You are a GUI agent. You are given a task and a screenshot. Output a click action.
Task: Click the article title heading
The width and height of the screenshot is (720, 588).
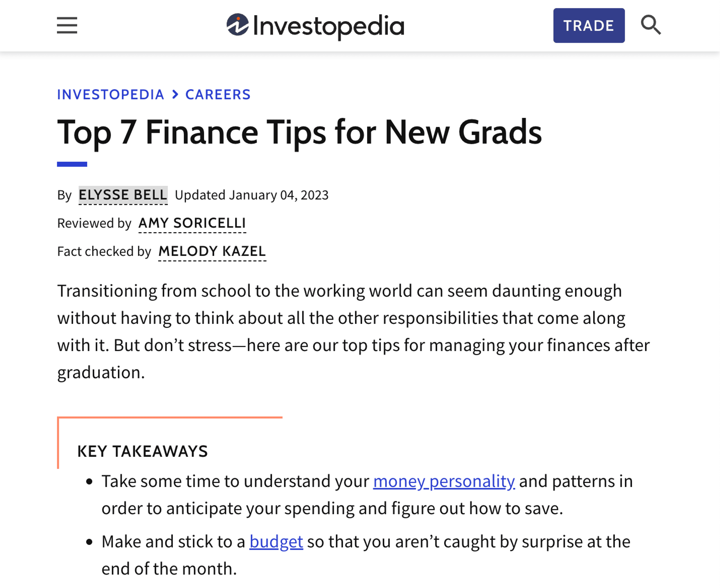pyautogui.click(x=299, y=132)
